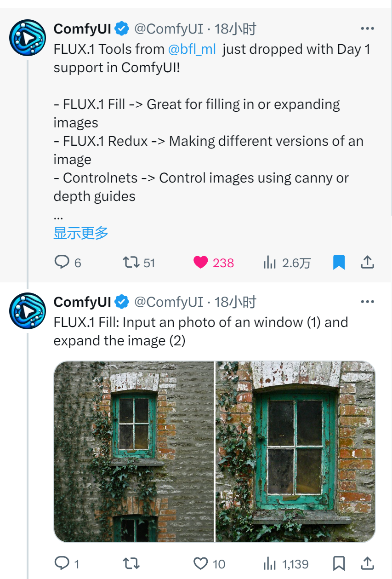The image size is (392, 579).
Task: Share the second tweet via share icon
Action: (x=367, y=563)
